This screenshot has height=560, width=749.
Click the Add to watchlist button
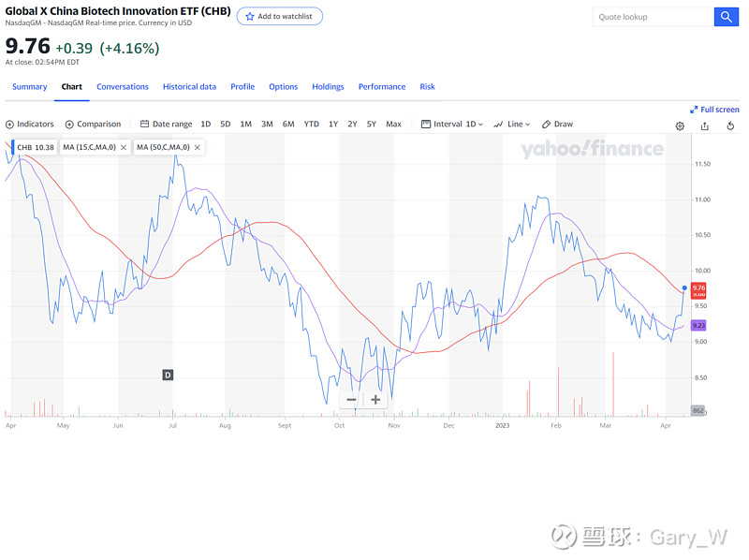click(x=279, y=16)
